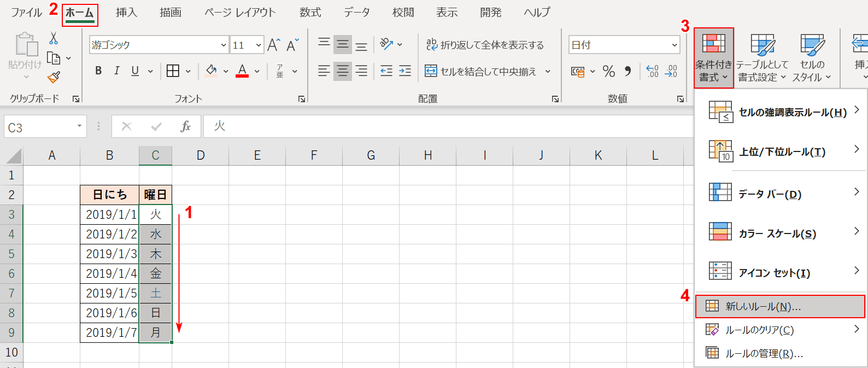Open カラー スケール(S) submenu

[x=781, y=233]
